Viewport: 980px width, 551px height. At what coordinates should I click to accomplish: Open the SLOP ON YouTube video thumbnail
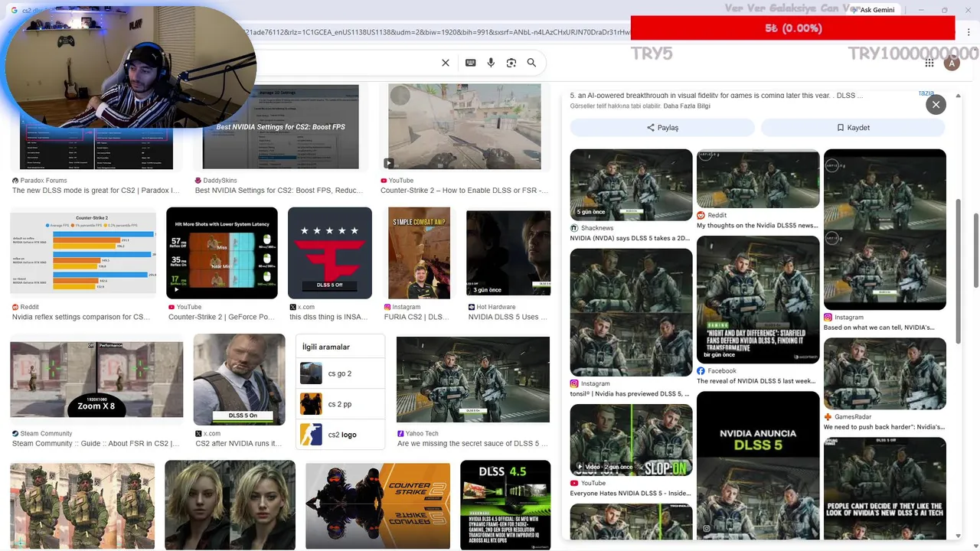(x=631, y=439)
